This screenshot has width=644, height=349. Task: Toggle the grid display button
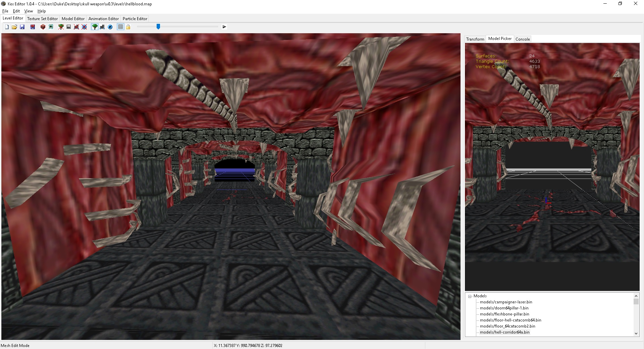[120, 27]
